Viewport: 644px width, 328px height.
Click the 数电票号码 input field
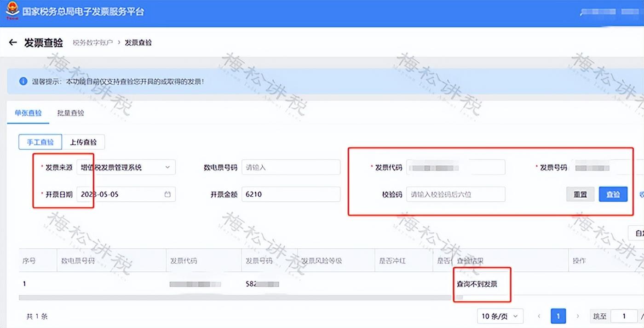tap(291, 167)
